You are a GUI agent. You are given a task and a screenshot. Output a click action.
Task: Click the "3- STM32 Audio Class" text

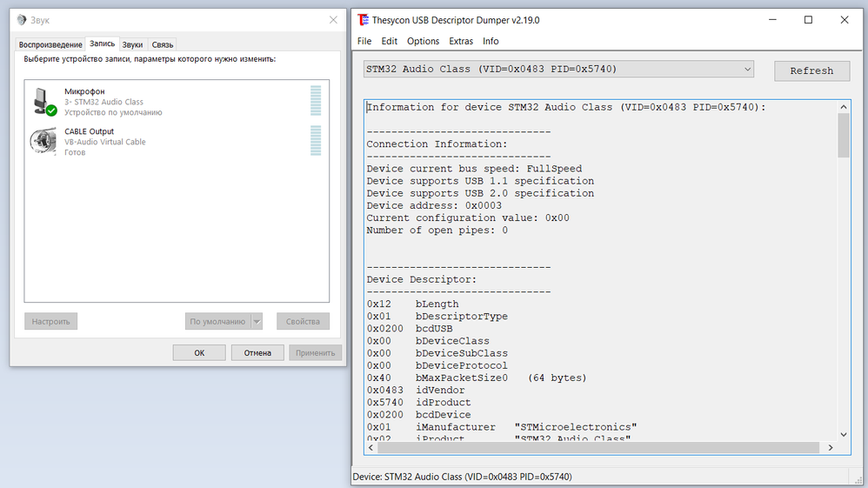pos(103,102)
